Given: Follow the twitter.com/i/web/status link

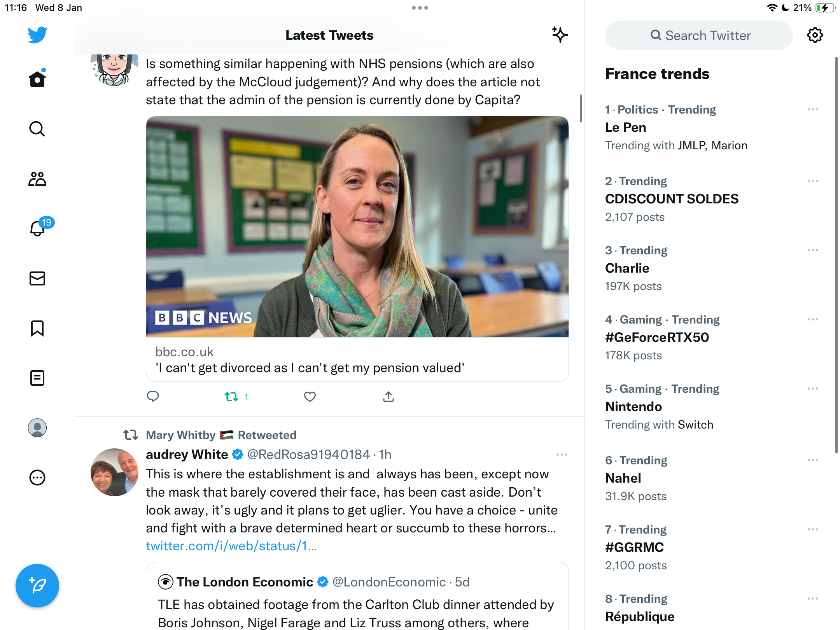Looking at the screenshot, I should pyautogui.click(x=231, y=546).
